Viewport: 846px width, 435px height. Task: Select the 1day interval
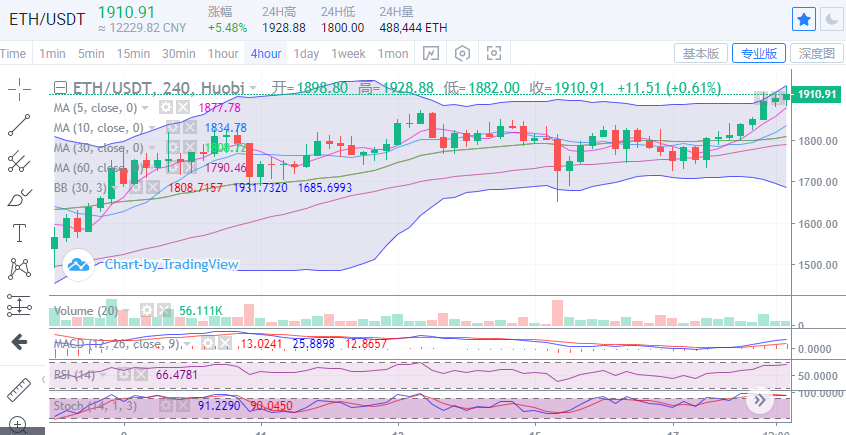[x=306, y=53]
